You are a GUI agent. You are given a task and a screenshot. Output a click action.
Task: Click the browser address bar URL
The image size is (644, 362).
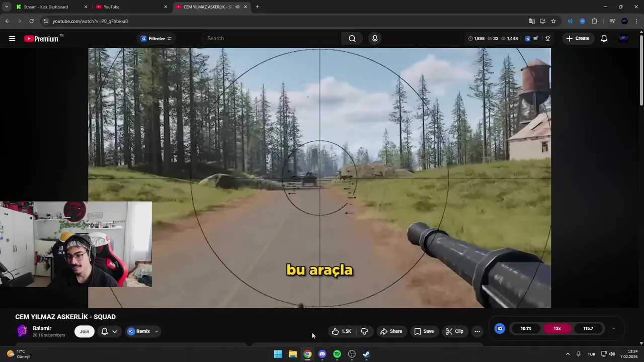pyautogui.click(x=90, y=21)
